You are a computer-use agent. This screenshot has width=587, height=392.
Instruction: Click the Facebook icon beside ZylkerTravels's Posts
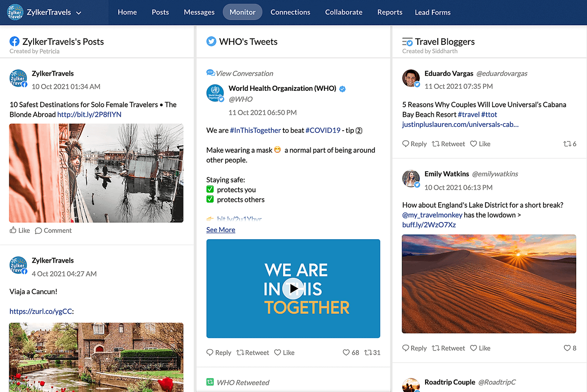coord(15,41)
